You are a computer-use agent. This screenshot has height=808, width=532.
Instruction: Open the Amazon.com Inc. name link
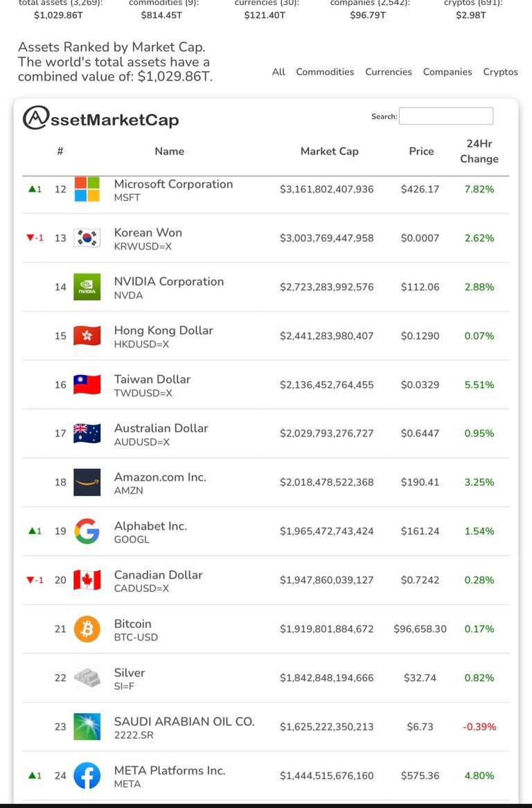point(160,477)
